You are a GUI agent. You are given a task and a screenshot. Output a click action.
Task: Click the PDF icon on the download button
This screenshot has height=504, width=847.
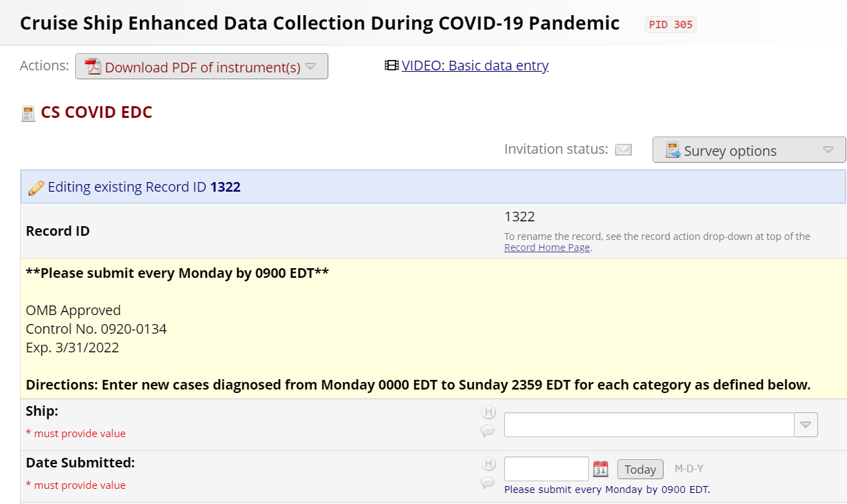93,67
